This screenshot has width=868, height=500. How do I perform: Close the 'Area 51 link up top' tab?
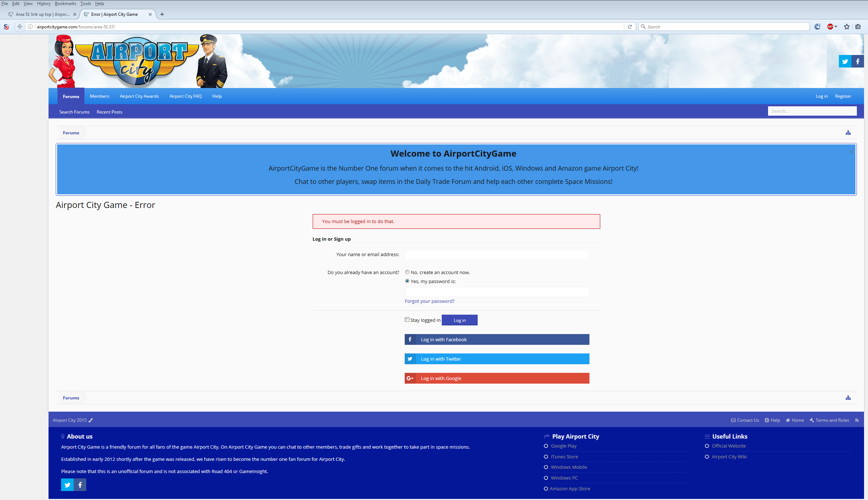tap(75, 14)
